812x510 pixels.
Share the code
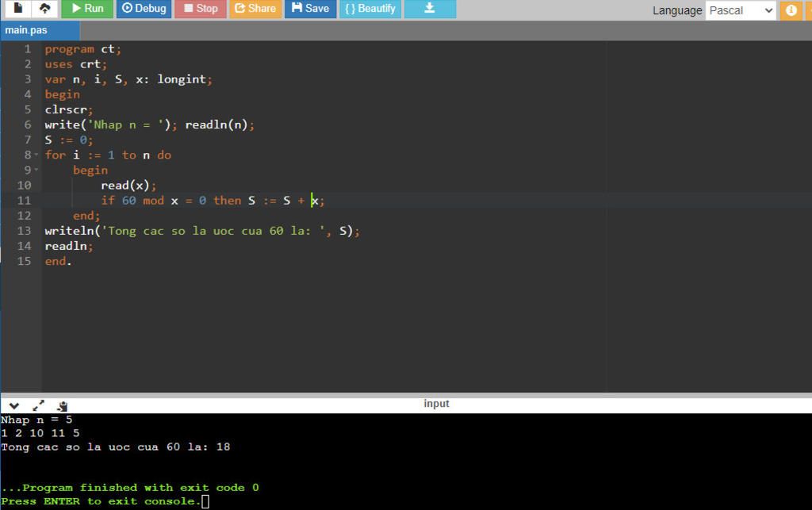coord(256,8)
